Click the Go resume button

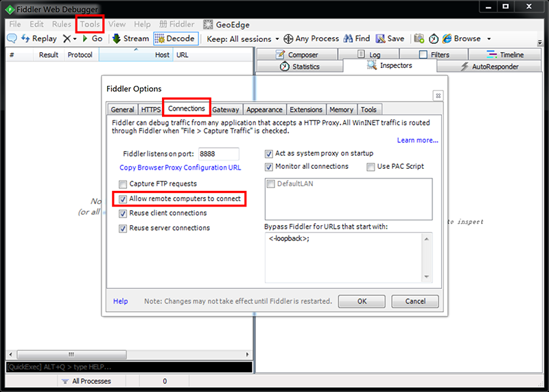(x=93, y=38)
